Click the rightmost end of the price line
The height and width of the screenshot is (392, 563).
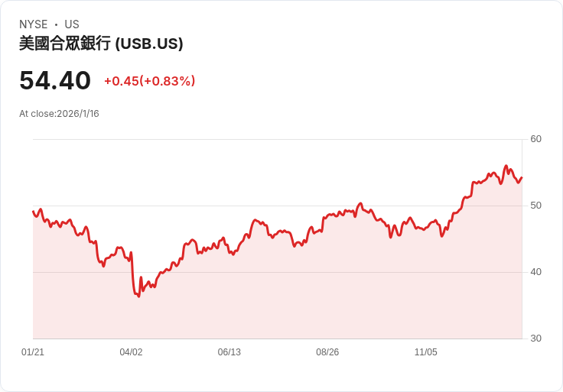click(521, 178)
